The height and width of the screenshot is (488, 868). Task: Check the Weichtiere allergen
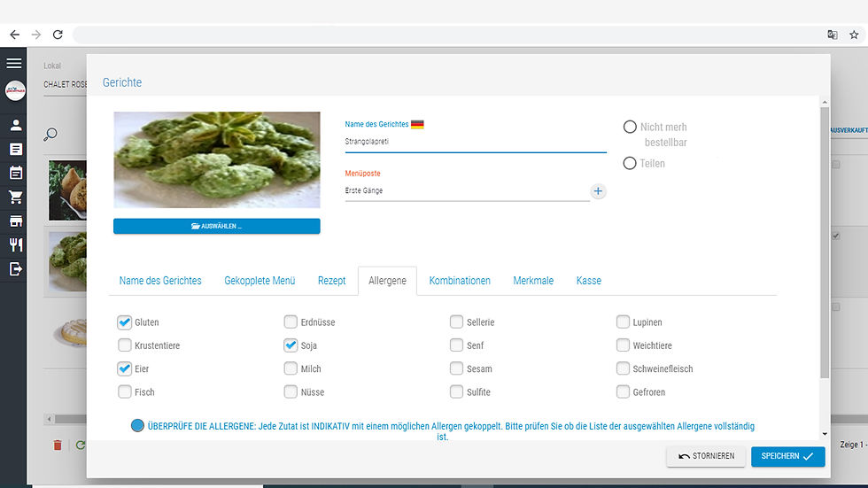[x=623, y=345]
